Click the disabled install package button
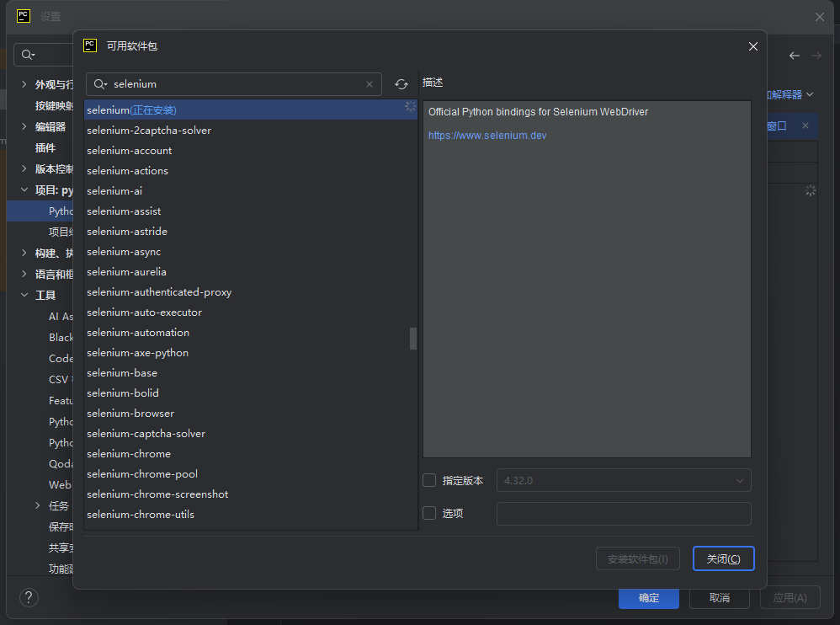 637,559
